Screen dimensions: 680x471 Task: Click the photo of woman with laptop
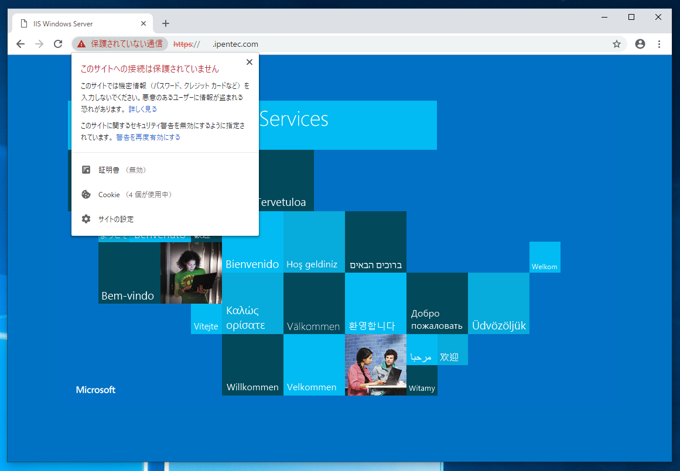pos(191,273)
